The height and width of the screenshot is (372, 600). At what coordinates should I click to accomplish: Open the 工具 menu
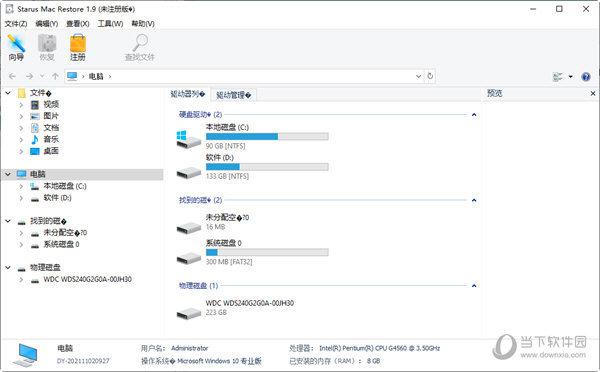[110, 24]
